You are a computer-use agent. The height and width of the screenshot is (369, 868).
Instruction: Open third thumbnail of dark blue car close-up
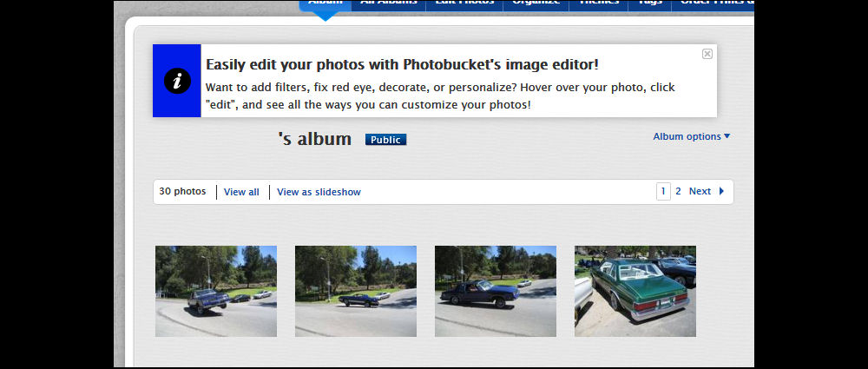tap(496, 292)
